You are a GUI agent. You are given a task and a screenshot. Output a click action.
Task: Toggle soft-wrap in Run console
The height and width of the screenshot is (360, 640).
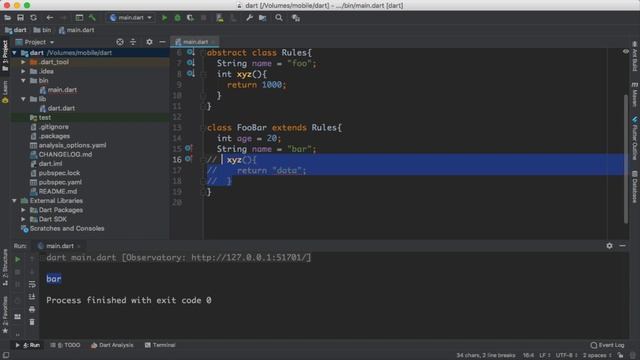click(32, 284)
